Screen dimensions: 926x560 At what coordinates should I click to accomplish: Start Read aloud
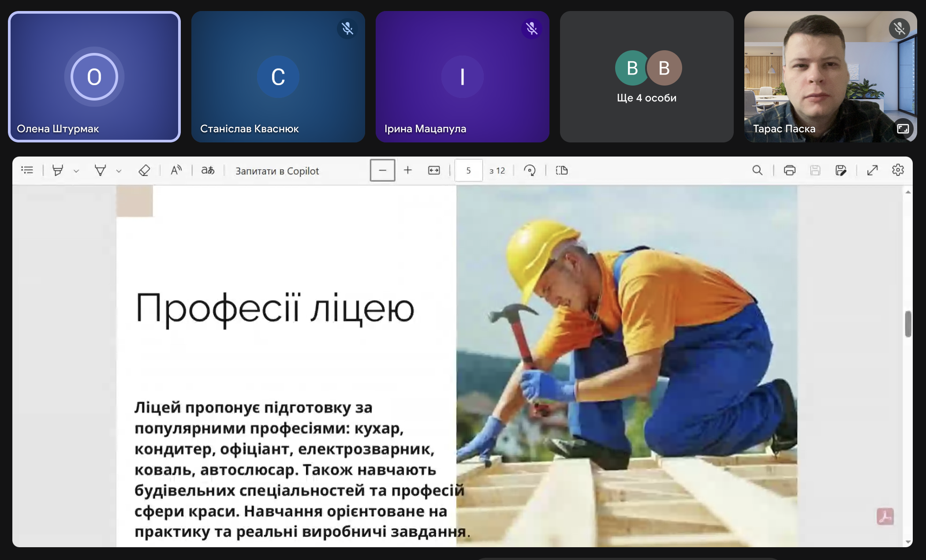pyautogui.click(x=176, y=170)
